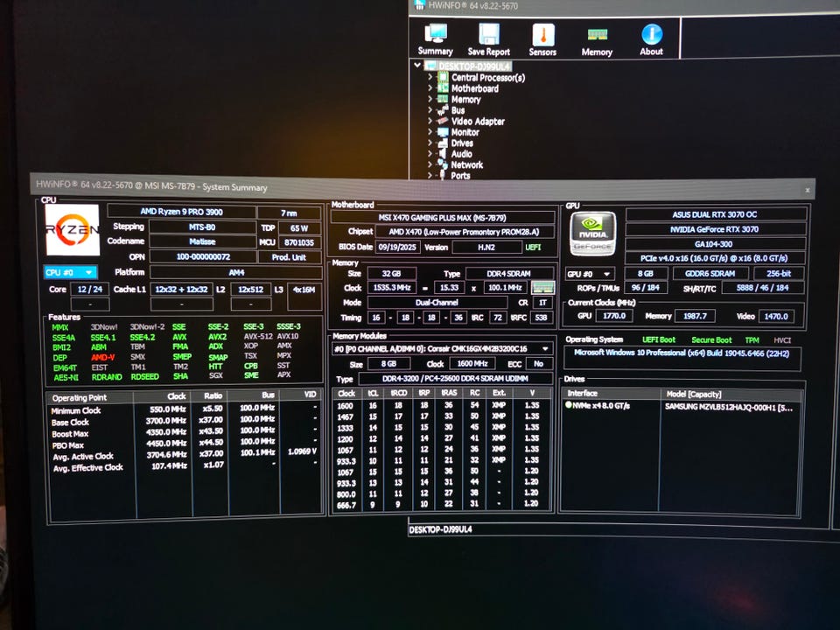Click the Interface column header in Drives
840x630 pixels.
[x=610, y=394]
